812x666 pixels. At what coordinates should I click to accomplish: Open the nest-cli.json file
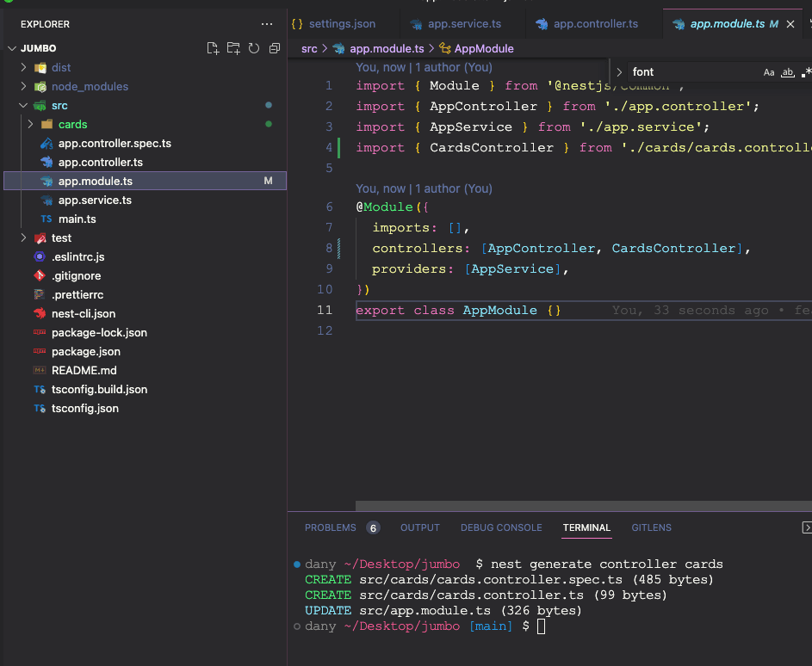pos(83,313)
